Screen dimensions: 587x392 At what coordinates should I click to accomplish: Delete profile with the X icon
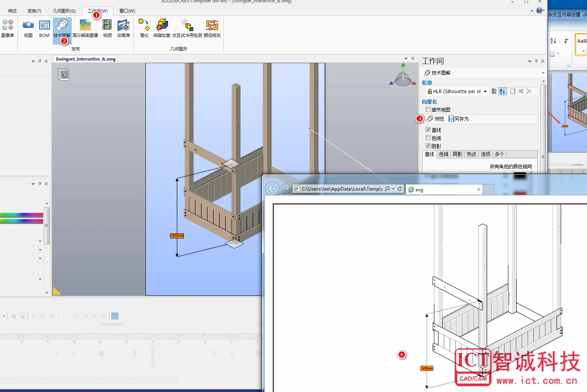click(x=529, y=91)
